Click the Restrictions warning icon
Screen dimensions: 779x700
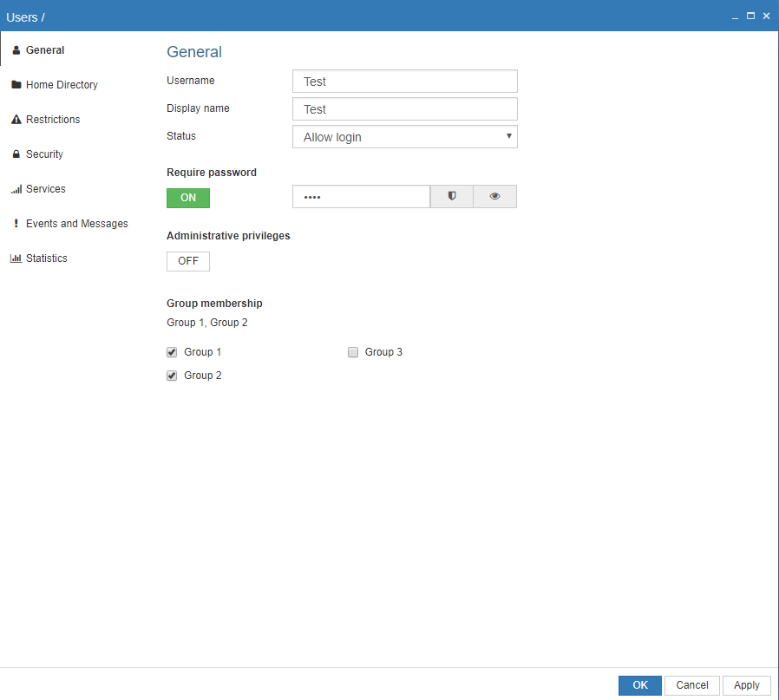pos(16,119)
